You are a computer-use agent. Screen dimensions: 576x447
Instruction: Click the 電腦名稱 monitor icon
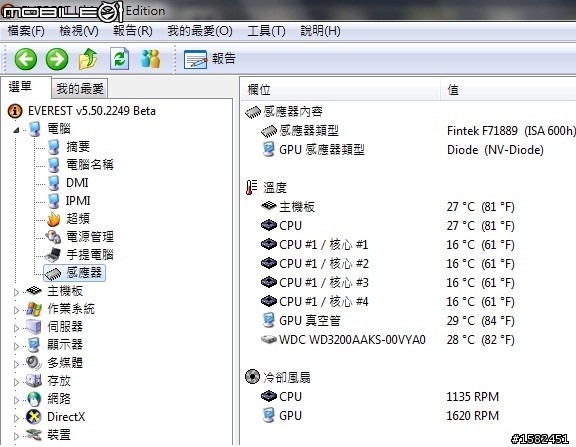[x=54, y=165]
